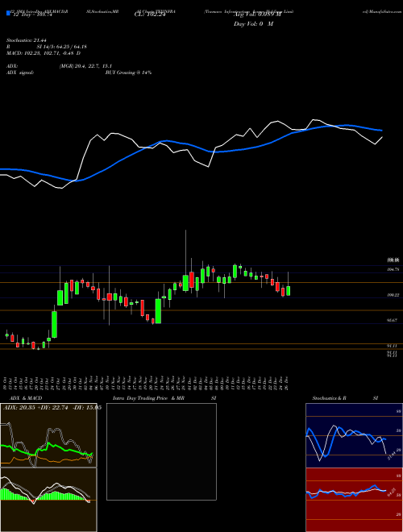Click the 21.44 value label in Stochastics chart
Viewport: 403px width, 532px height.
coord(391,455)
